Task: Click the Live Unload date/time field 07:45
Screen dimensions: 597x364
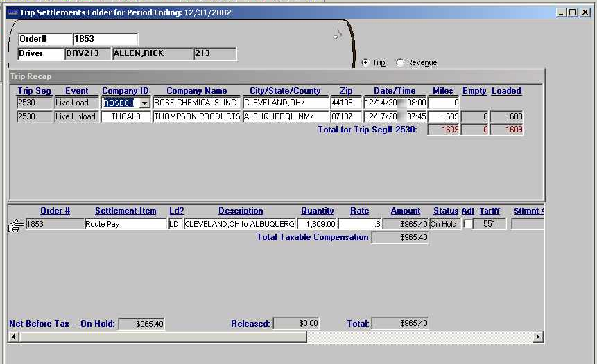Action: click(395, 116)
